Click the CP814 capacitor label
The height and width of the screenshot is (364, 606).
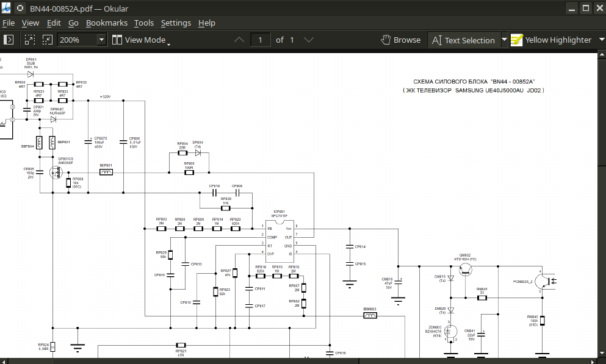point(360,246)
